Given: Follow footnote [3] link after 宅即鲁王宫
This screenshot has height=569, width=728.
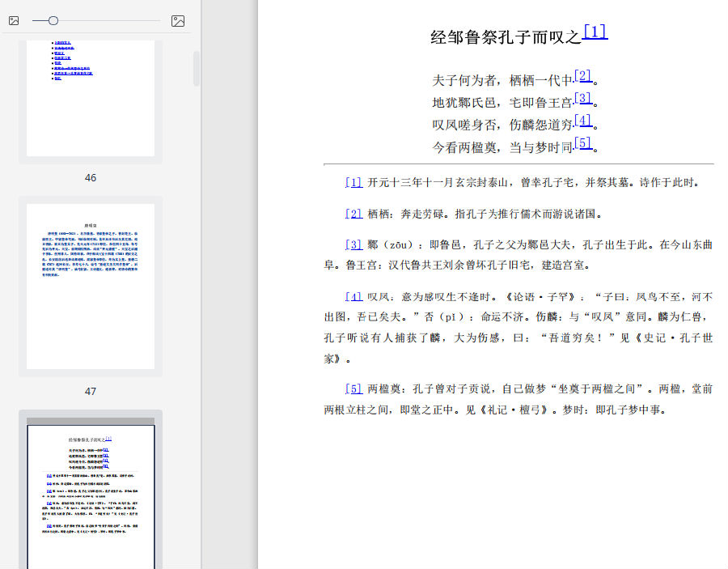Looking at the screenshot, I should (583, 98).
